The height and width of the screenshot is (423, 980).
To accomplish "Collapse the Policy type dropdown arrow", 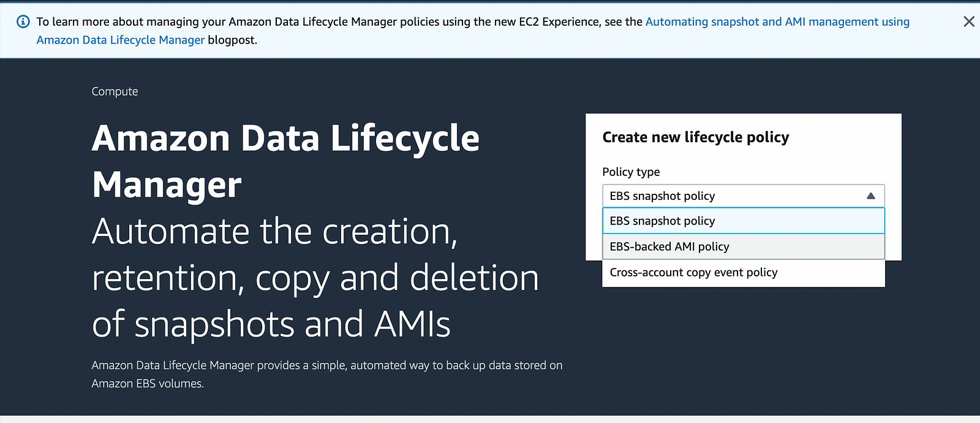I will pyautogui.click(x=871, y=196).
